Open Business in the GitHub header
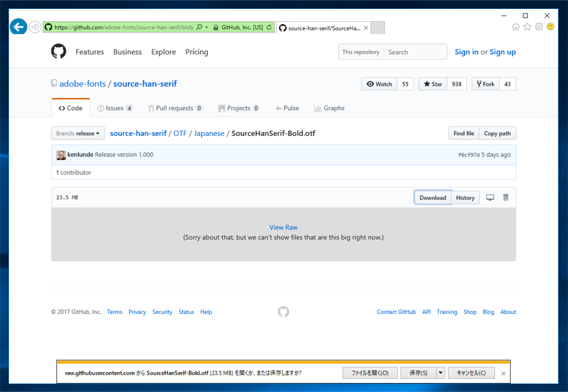Viewport: 568px width, 392px height. (128, 52)
